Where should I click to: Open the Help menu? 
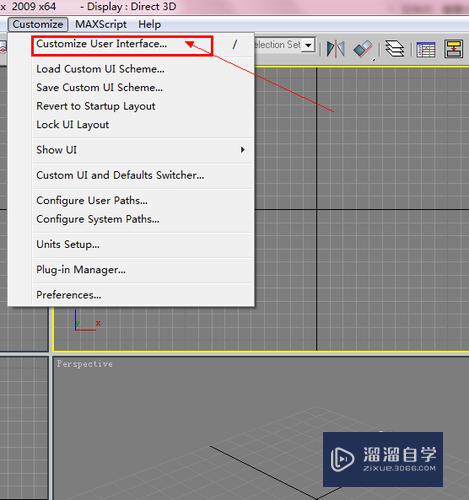[x=150, y=24]
